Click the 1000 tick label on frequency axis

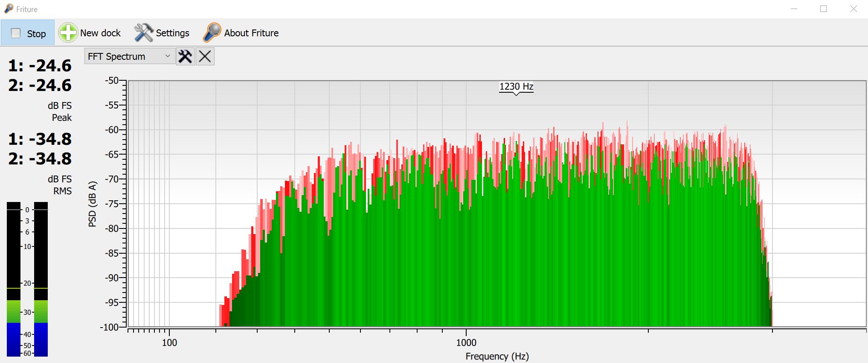pyautogui.click(x=466, y=343)
